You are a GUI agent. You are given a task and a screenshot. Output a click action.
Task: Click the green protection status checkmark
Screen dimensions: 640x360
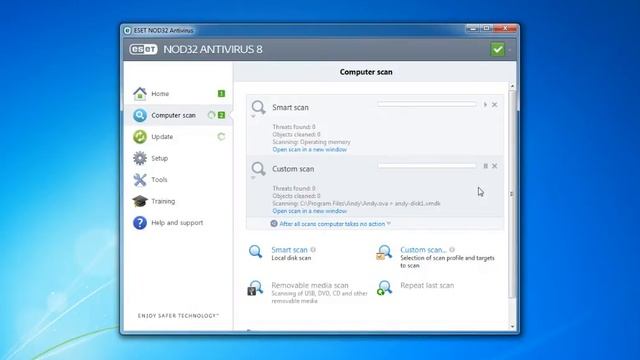[x=497, y=49]
